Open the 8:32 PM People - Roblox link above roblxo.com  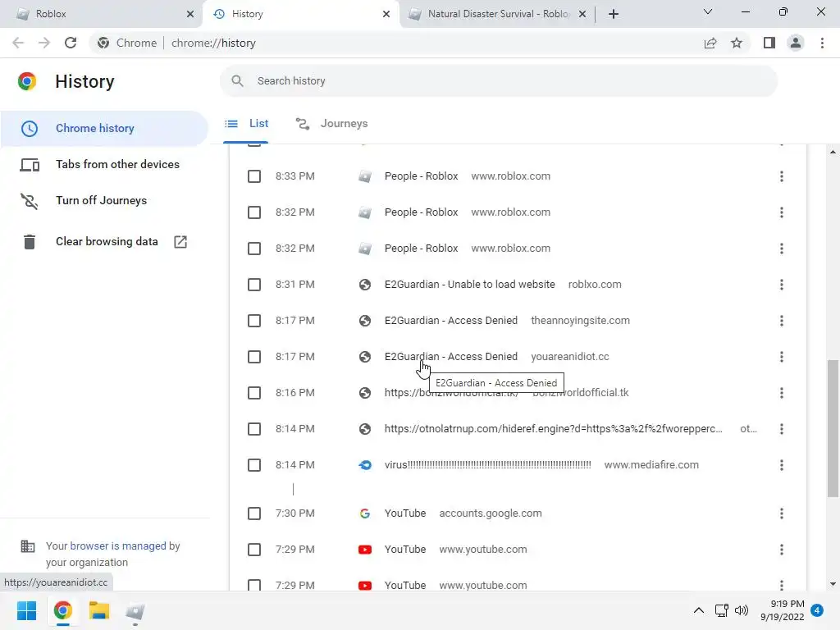421,249
